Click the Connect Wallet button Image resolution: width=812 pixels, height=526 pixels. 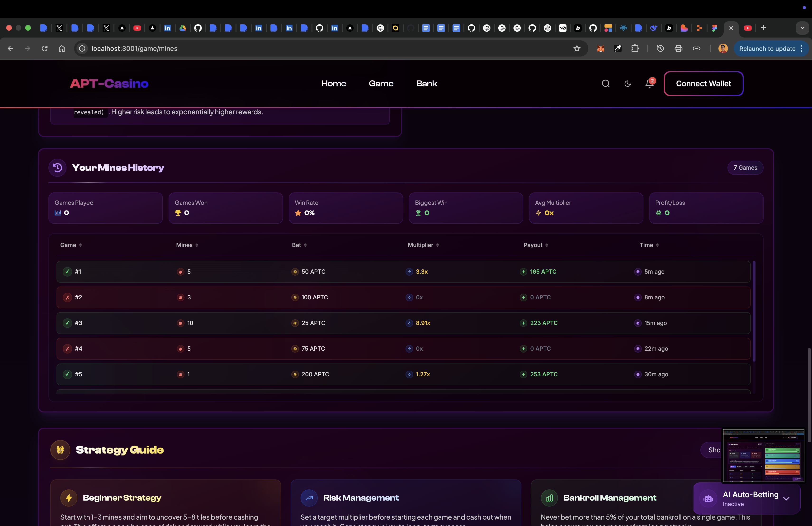[703, 84]
